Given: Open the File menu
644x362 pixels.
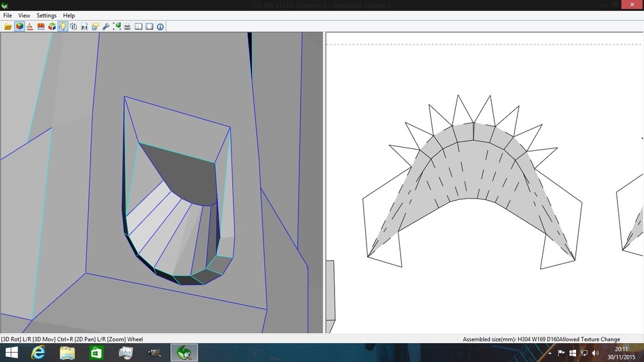Looking at the screenshot, I should click(8, 15).
